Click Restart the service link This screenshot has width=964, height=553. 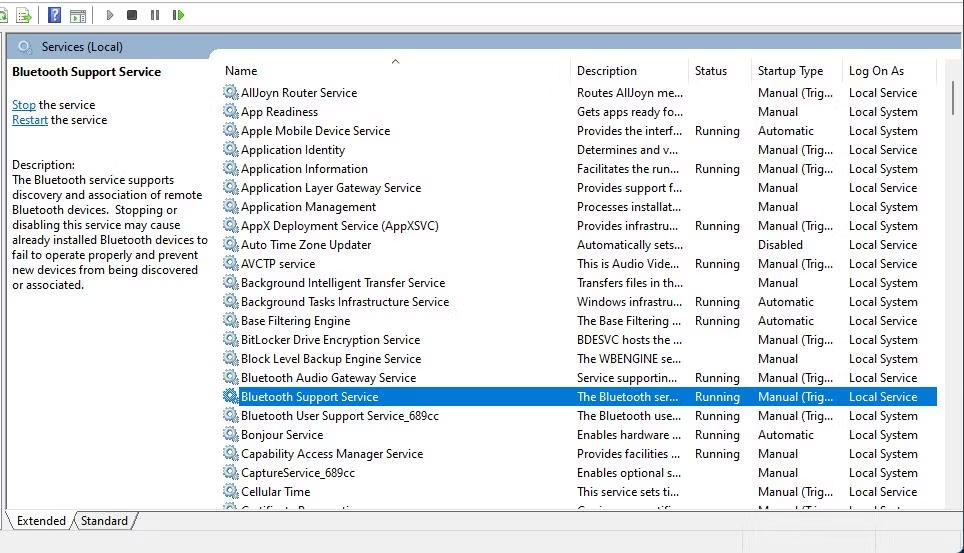[x=30, y=120]
